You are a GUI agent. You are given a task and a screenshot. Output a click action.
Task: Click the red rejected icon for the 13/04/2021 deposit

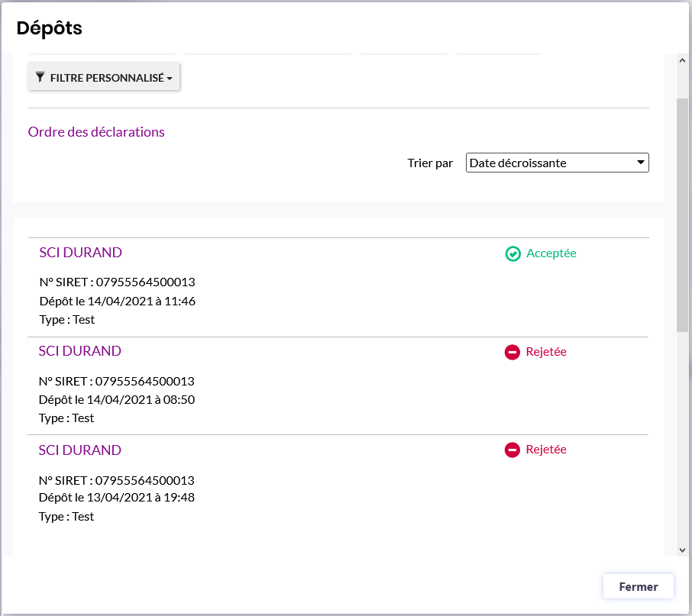pyautogui.click(x=512, y=450)
